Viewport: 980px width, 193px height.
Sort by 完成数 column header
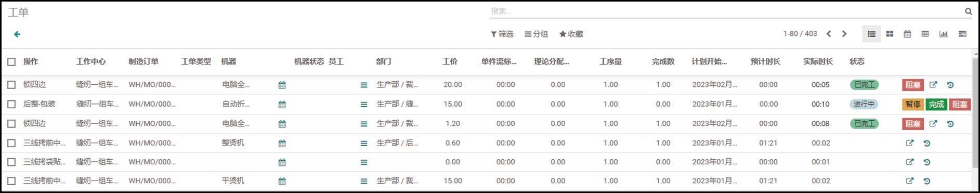click(663, 61)
